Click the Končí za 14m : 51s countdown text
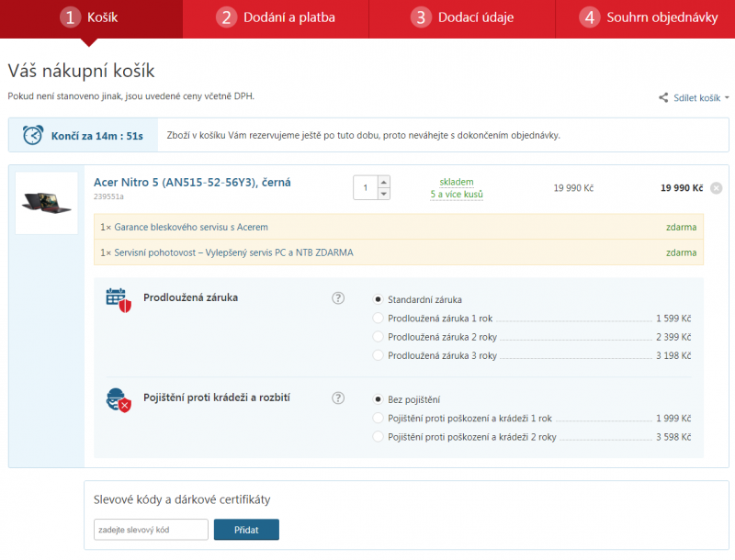The height and width of the screenshot is (560, 735). point(97,136)
